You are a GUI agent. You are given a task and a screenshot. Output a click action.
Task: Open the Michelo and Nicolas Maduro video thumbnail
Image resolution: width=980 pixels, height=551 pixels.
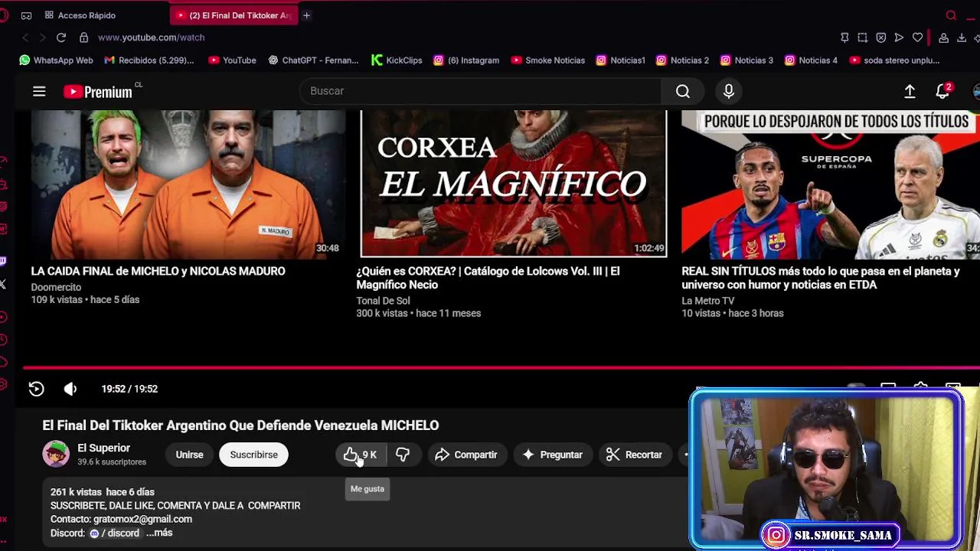[188, 184]
